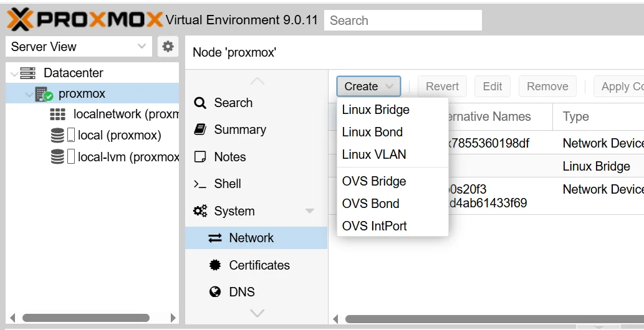
Task: Click alternative name ending d4ab61433f69
Action: pyautogui.click(x=488, y=203)
